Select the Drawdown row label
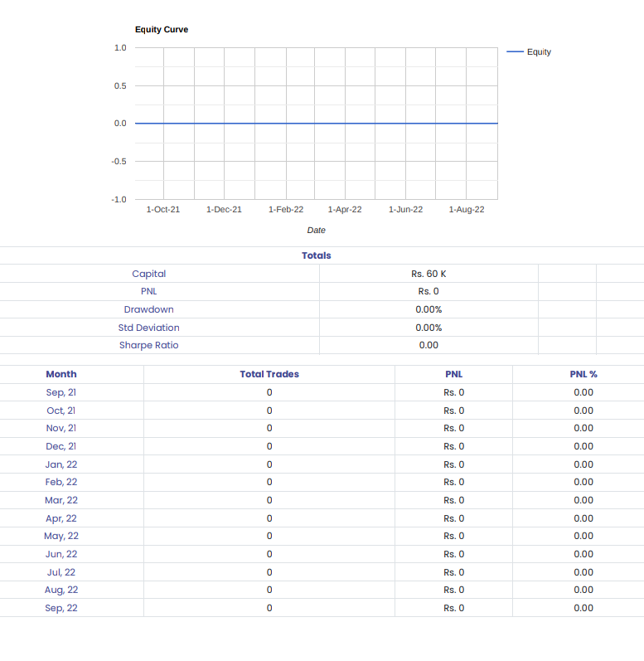The width and height of the screenshot is (644, 661). coord(148,309)
